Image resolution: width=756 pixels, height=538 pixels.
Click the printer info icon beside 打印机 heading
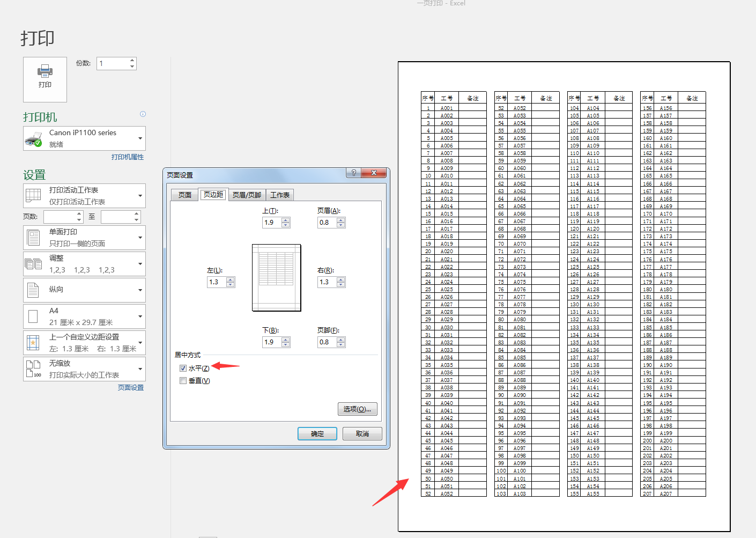click(x=143, y=114)
